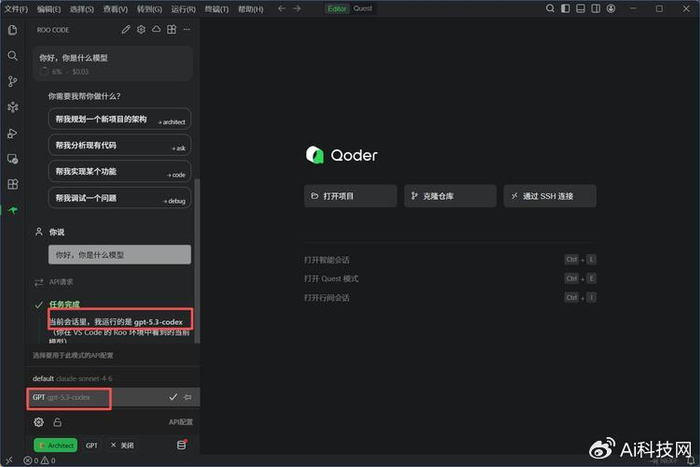Switch to the Editor mode tab

pos(337,8)
